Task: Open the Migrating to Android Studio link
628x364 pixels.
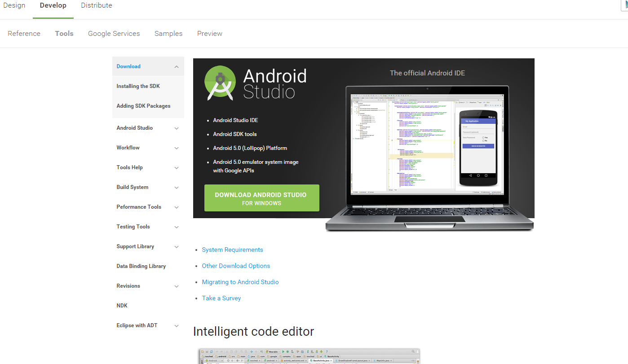Action: (240, 282)
